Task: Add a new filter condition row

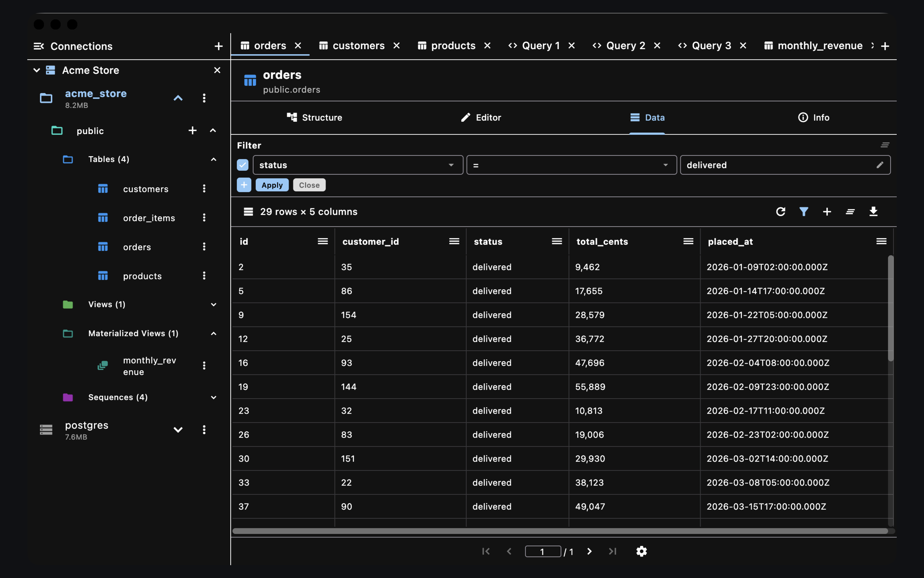Action: click(x=244, y=185)
